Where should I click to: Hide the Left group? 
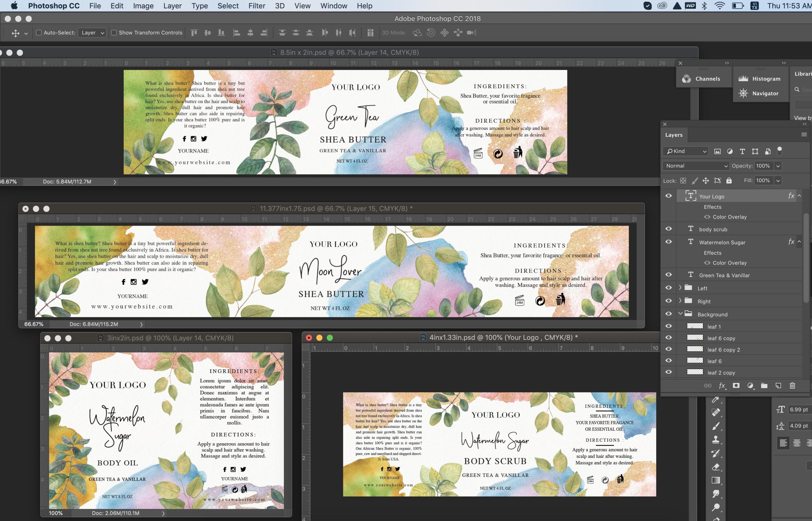point(669,288)
